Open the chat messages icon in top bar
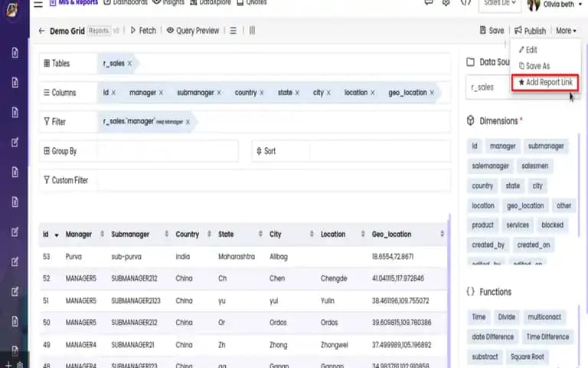The image size is (588, 368). pos(428,2)
